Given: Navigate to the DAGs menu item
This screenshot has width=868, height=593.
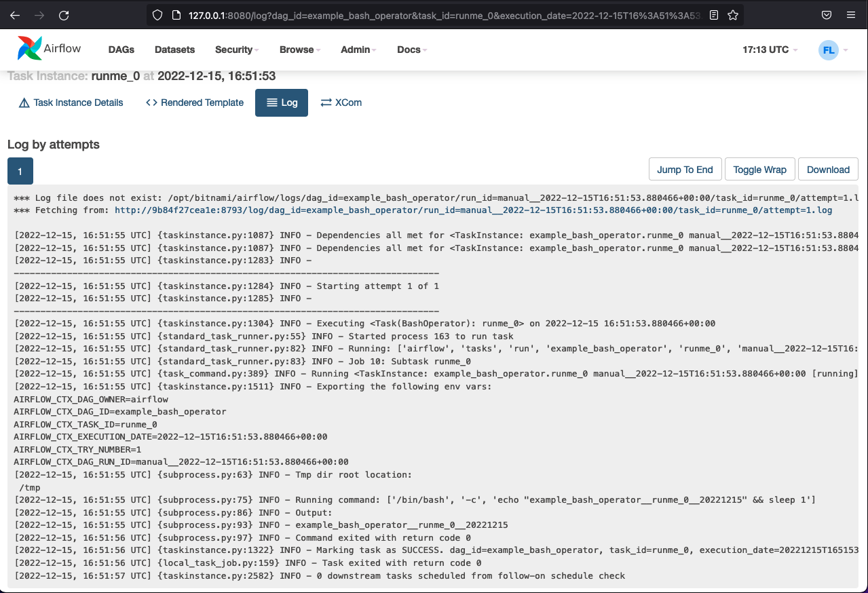Looking at the screenshot, I should tap(121, 50).
